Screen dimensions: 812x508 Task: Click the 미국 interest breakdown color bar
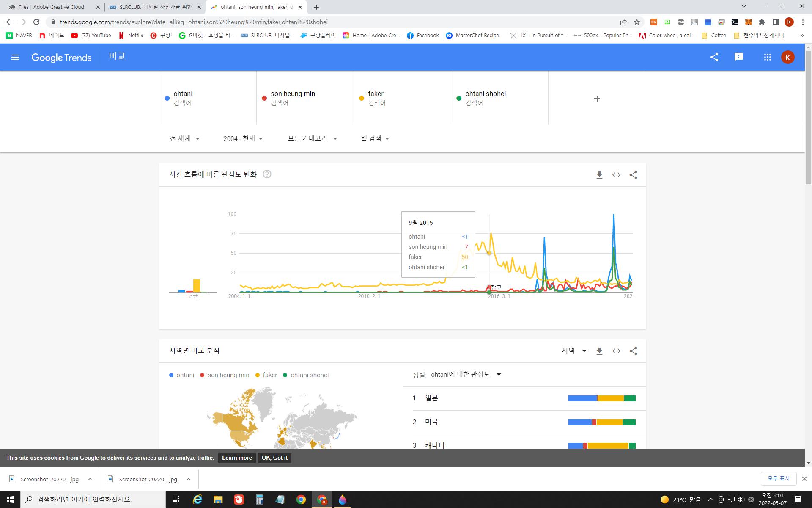click(602, 422)
